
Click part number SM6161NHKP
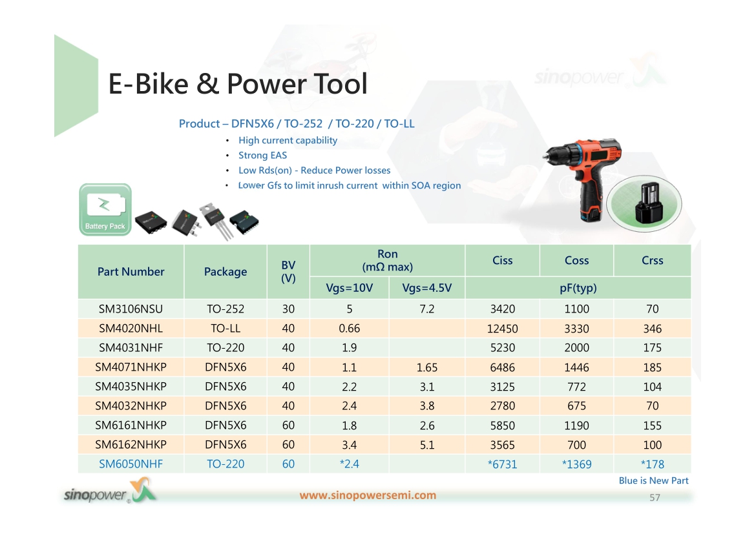point(131,426)
